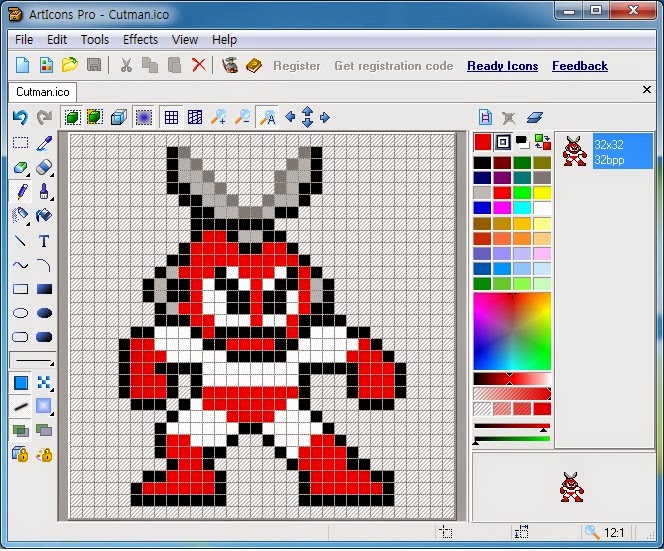Viewport: 664px width, 551px height.
Task: Toggle the auto zoom magnifier button
Action: tap(267, 117)
